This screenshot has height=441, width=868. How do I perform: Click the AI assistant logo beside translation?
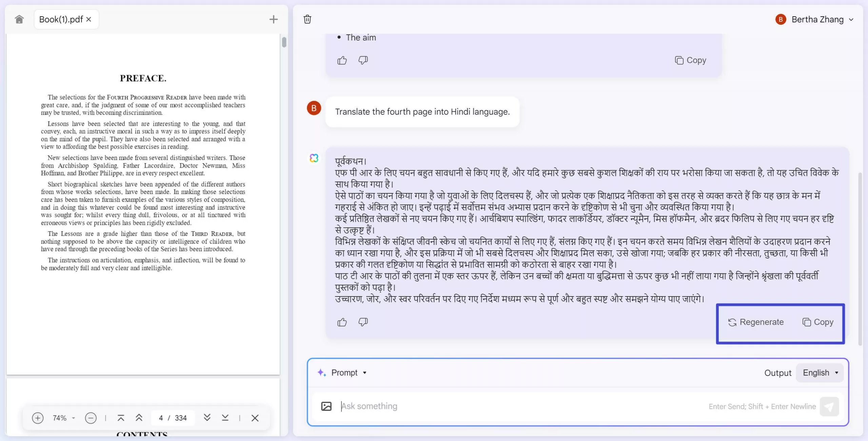[x=314, y=158]
